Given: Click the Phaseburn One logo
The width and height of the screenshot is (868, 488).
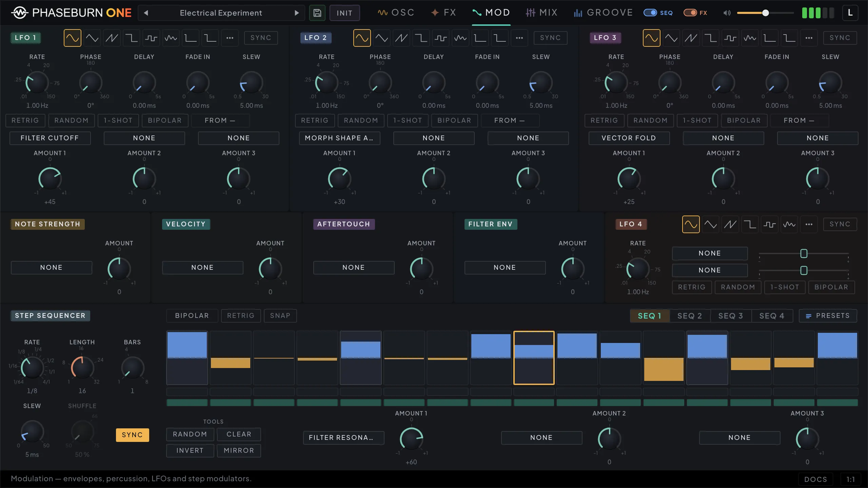Looking at the screenshot, I should pyautogui.click(x=71, y=13).
